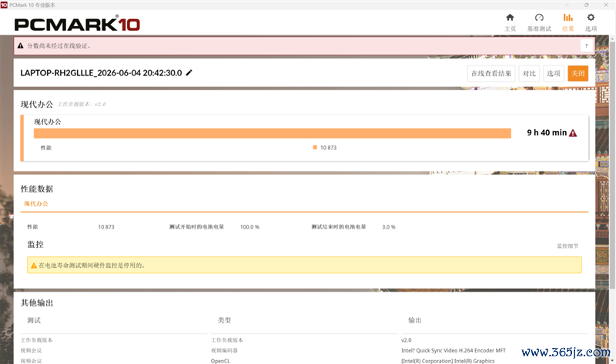Click the scrollbar down arrow
The width and height of the screenshot is (616, 364).
tap(612, 360)
